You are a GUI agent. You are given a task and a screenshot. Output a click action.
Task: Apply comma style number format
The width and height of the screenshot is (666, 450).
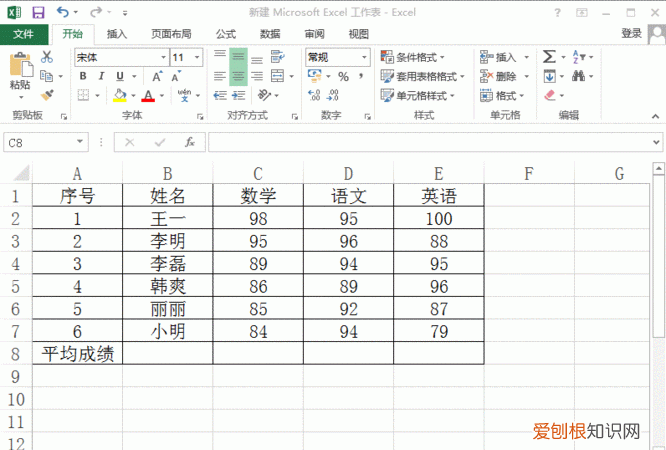tap(361, 76)
